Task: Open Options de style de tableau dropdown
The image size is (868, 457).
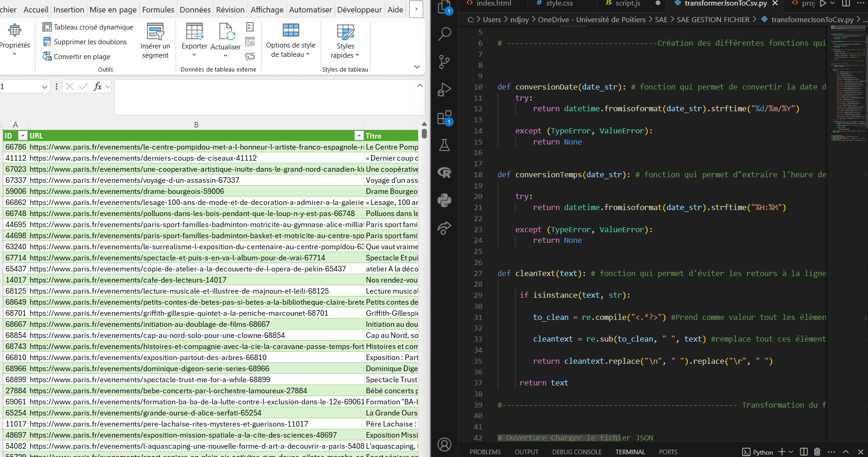Action: pyautogui.click(x=291, y=41)
